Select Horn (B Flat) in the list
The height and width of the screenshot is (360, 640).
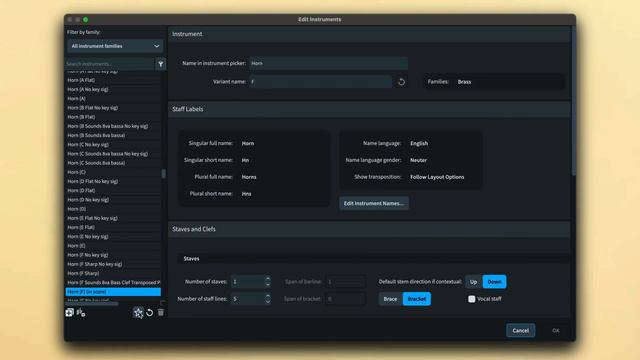pos(113,117)
